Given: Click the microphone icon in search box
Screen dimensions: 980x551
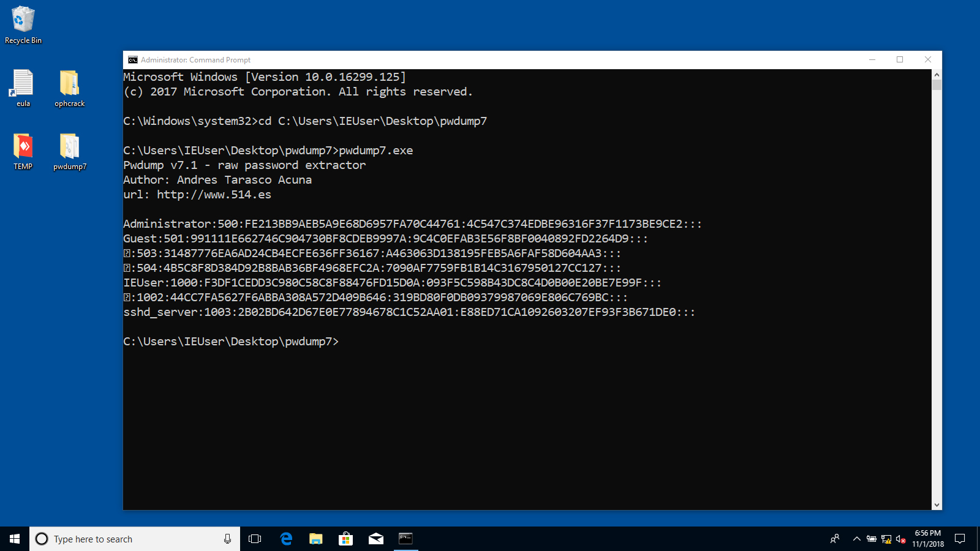Looking at the screenshot, I should click(227, 539).
